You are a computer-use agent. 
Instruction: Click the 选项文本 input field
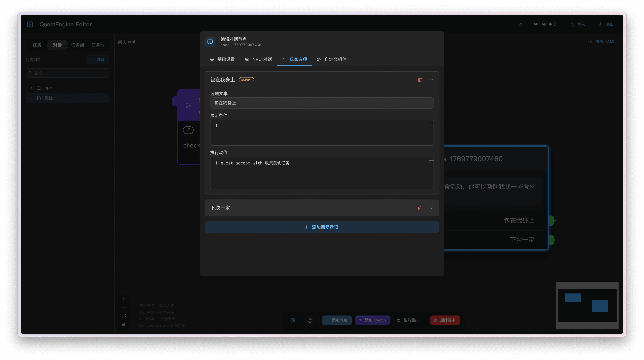click(322, 103)
